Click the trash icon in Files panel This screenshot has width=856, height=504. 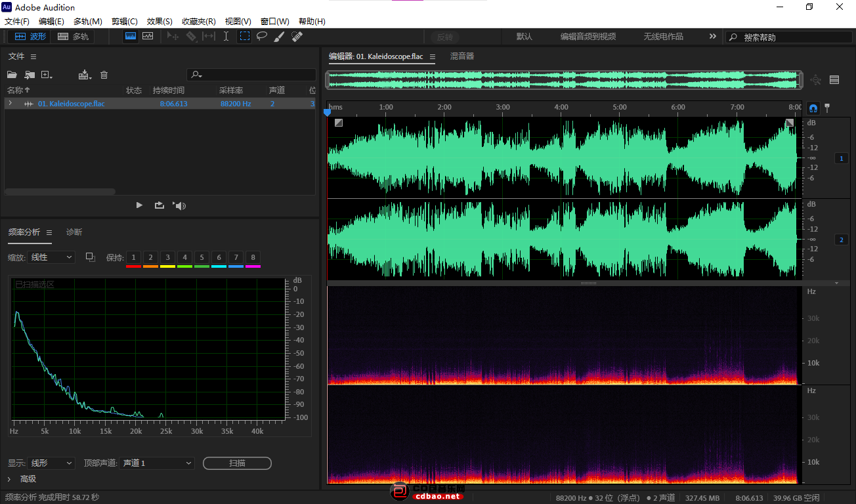tap(104, 75)
